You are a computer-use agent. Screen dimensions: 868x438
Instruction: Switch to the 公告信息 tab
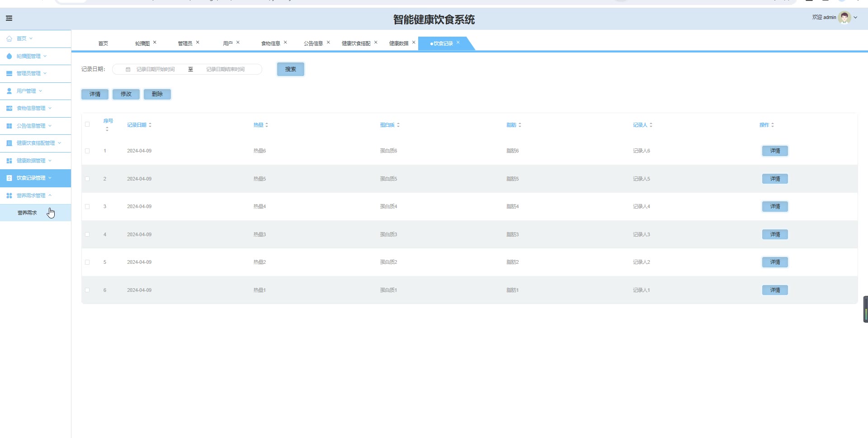click(313, 43)
